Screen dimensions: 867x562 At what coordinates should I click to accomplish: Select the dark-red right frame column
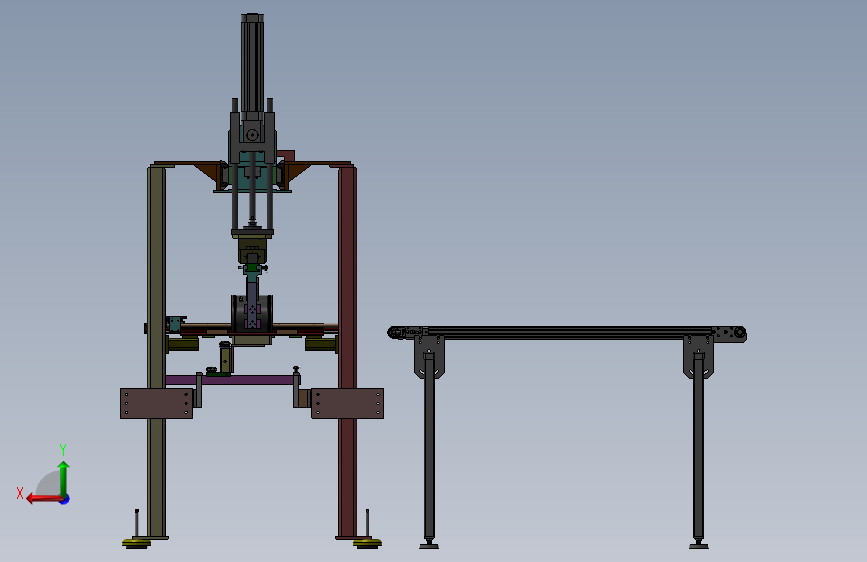347,351
